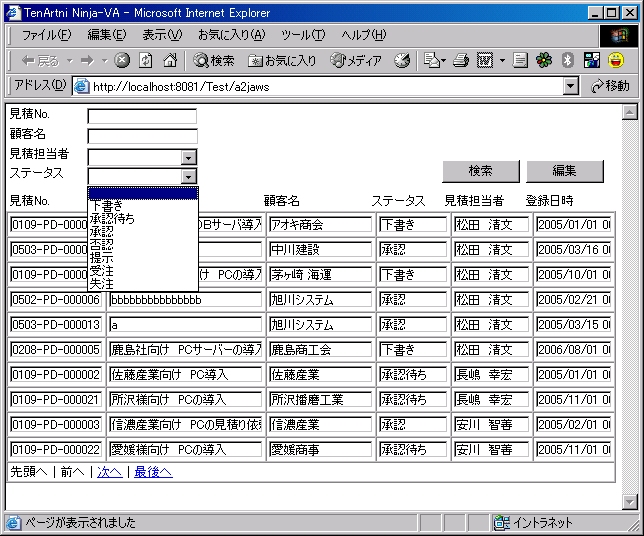Click the Print toolbar icon
Screen dimensions: 644x536
[x=460, y=60]
